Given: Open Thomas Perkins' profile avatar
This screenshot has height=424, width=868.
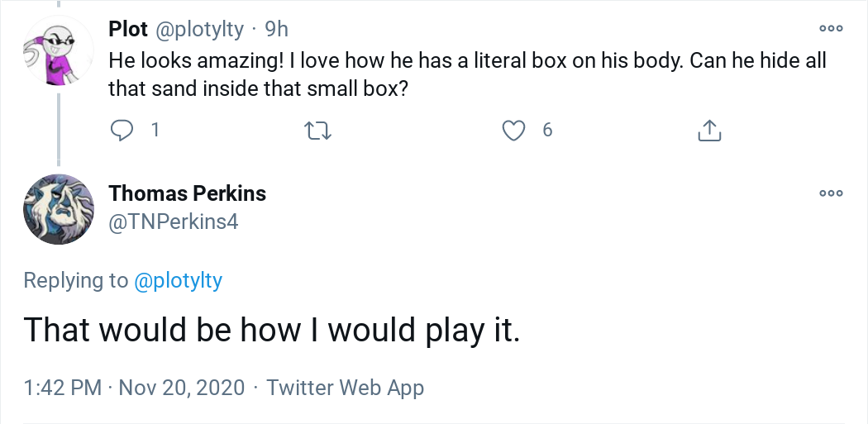Looking at the screenshot, I should tap(58, 209).
